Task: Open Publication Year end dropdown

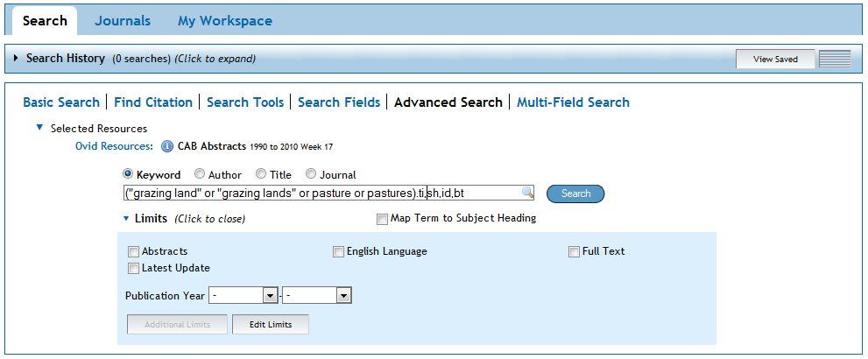Action: [317, 296]
